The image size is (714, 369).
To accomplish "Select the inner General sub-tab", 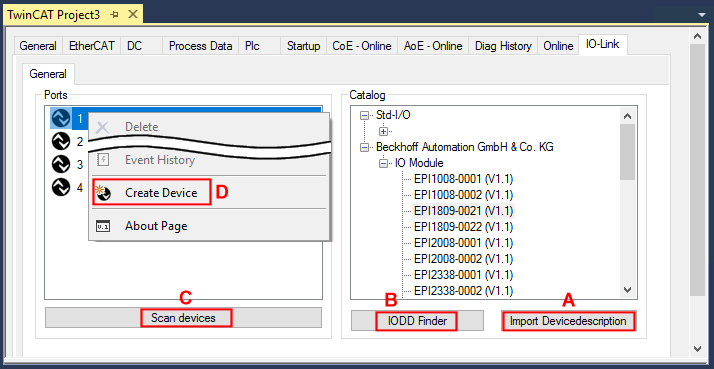I will point(48,74).
